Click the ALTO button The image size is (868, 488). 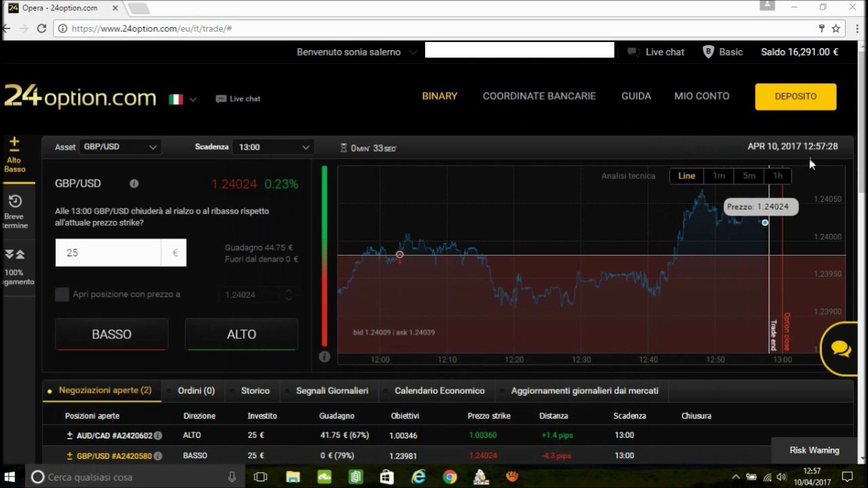(x=241, y=334)
